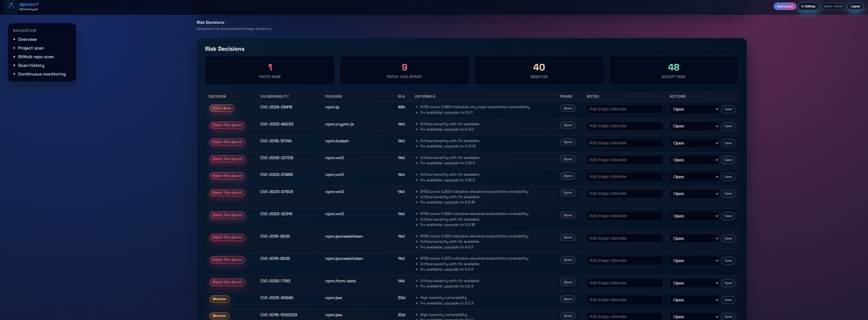The height and width of the screenshot is (320, 868).
Task: Click the Dashboard button
Action: coord(784,6)
